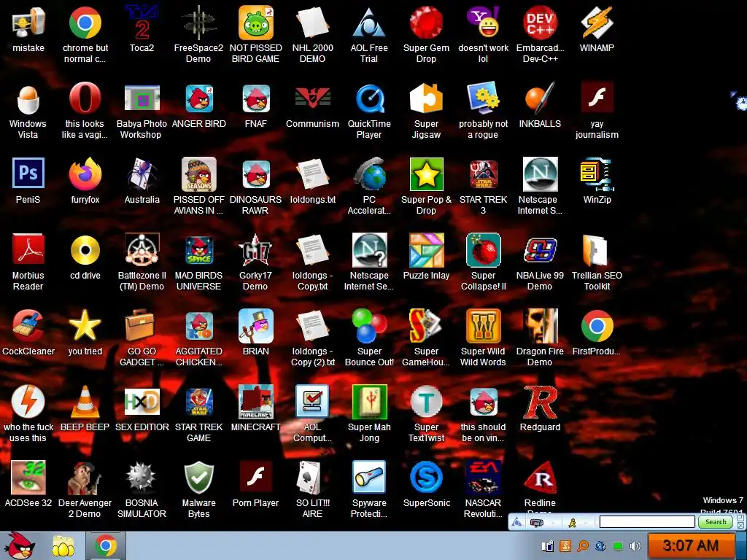The height and width of the screenshot is (560, 747).
Task: Select loldongs - Copy (2).txt file
Action: point(312,326)
